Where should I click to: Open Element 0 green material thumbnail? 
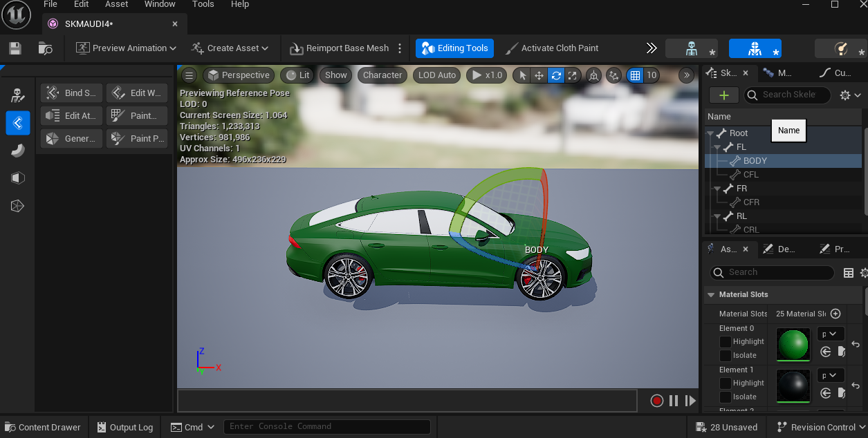[793, 344]
